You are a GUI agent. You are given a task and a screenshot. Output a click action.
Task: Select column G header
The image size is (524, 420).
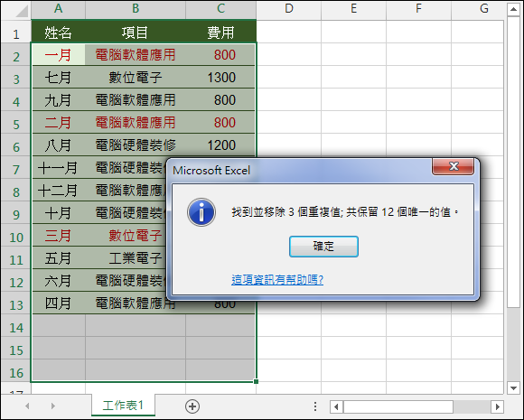click(478, 9)
